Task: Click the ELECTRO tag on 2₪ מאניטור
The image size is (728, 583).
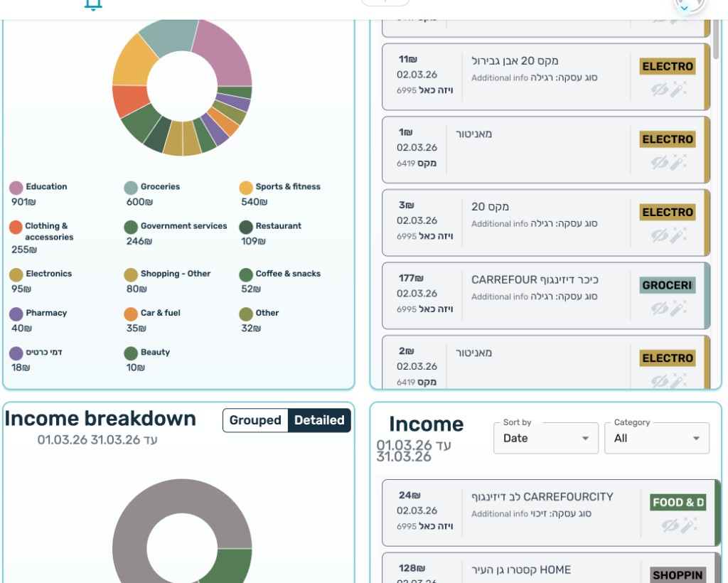Action: 667,358
